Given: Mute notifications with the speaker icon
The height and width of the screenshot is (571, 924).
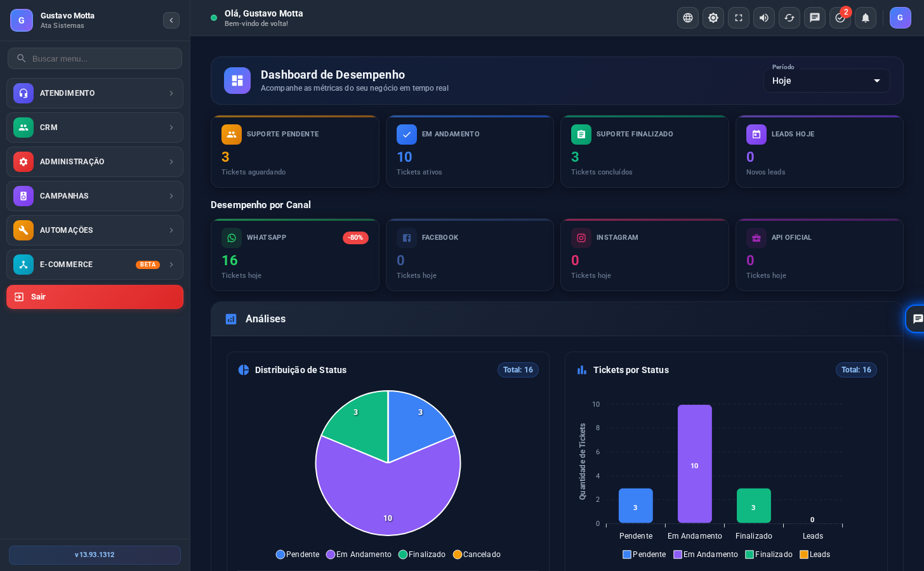Looking at the screenshot, I should point(764,18).
